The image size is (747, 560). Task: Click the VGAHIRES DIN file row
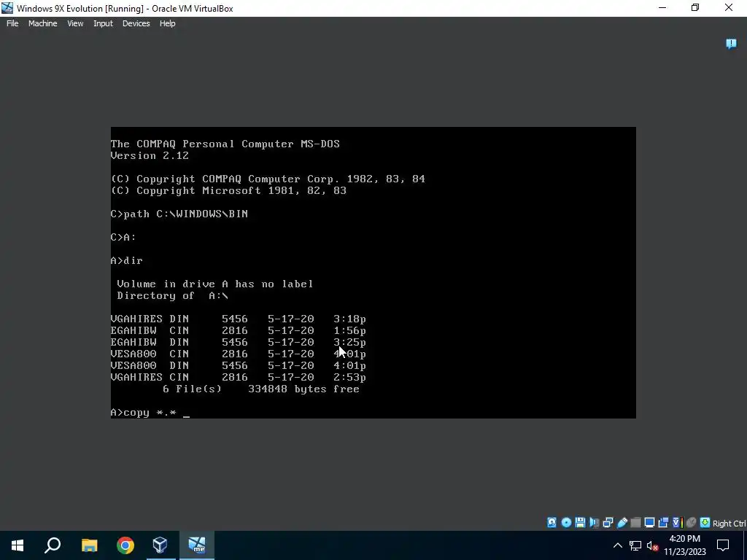[239, 319]
